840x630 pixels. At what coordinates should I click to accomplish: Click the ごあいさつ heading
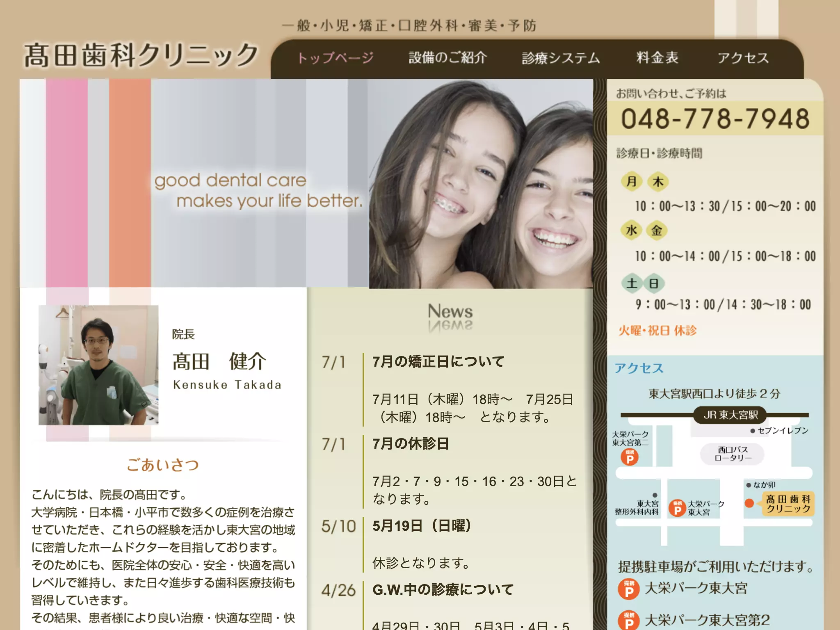coord(163,465)
